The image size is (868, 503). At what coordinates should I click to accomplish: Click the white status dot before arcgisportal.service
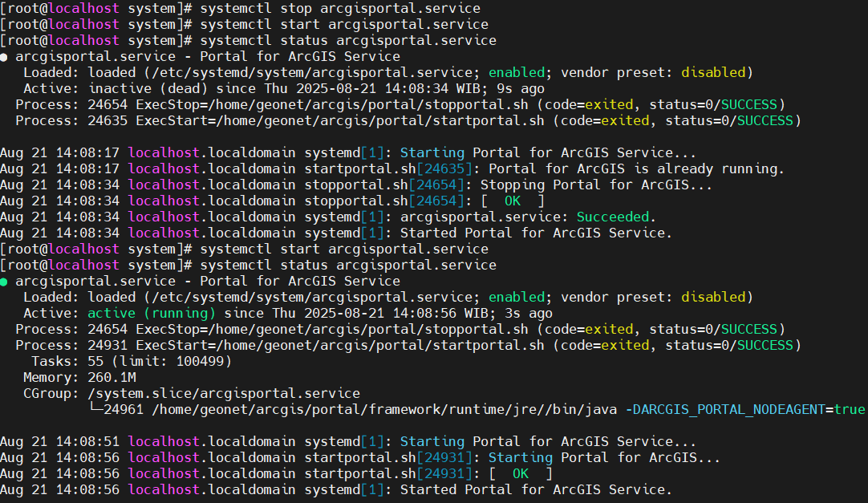[x=4, y=57]
